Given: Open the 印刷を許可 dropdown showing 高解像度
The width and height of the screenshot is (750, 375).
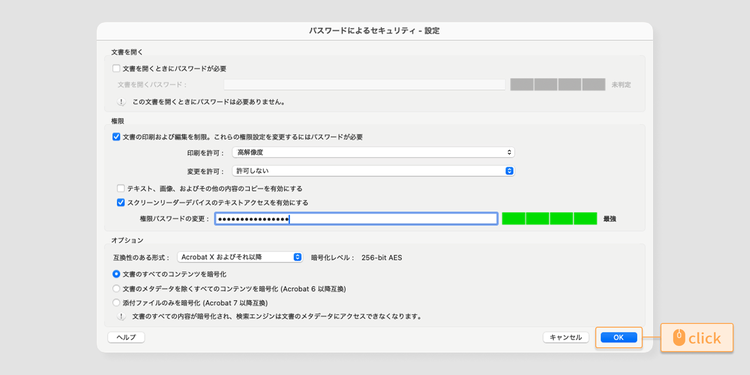Looking at the screenshot, I should [373, 153].
